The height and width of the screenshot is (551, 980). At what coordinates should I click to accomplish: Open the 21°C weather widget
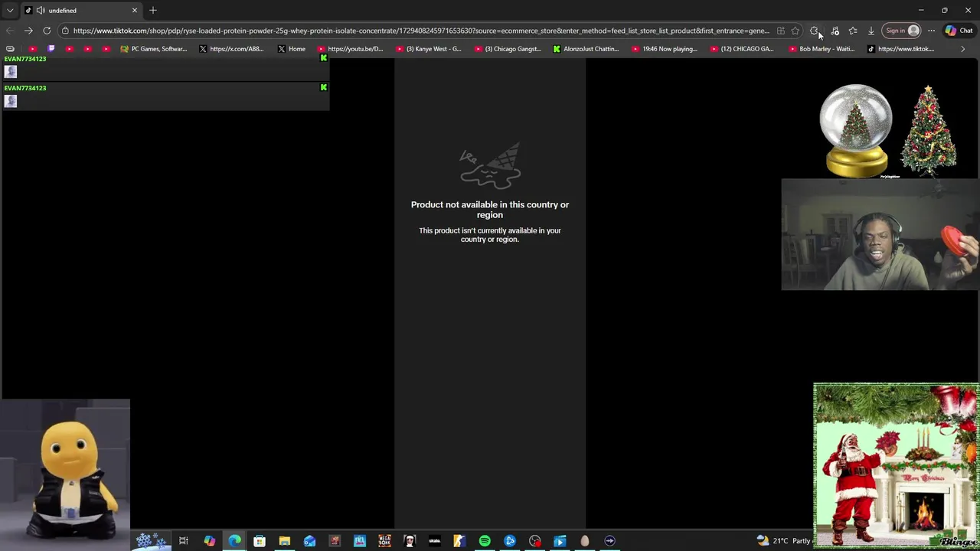[x=785, y=541]
